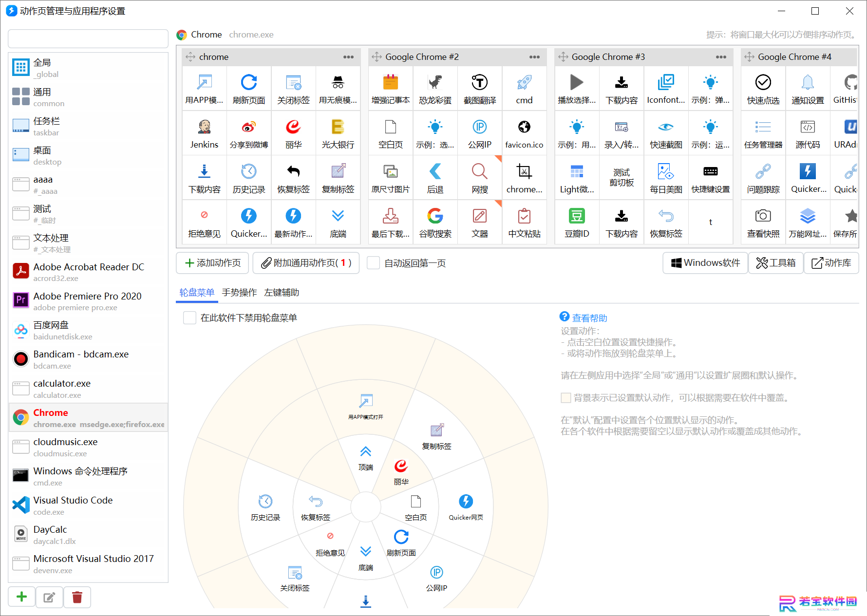
Task: Open the 中文粘贴 clipboard icon
Action: (x=524, y=216)
